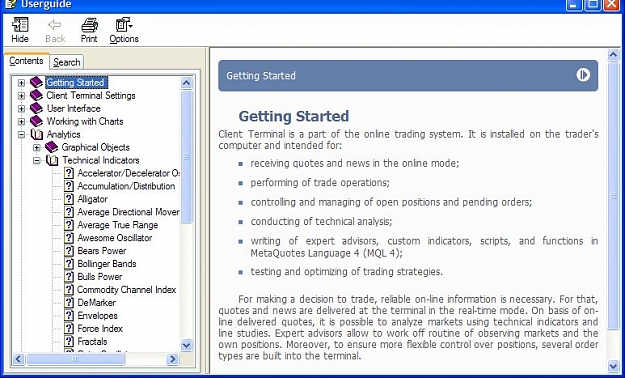Collapse the Analytics tree node
The width and height of the screenshot is (625, 378).
21,135
